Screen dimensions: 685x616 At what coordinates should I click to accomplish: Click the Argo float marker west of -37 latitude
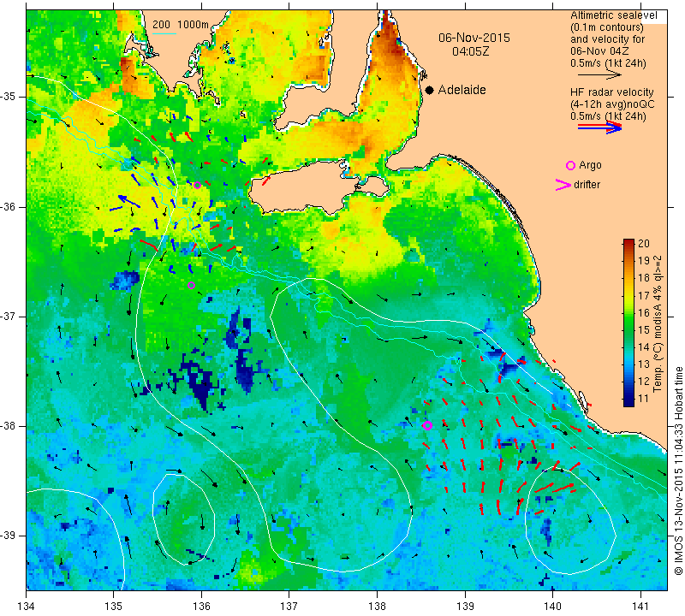(x=191, y=286)
